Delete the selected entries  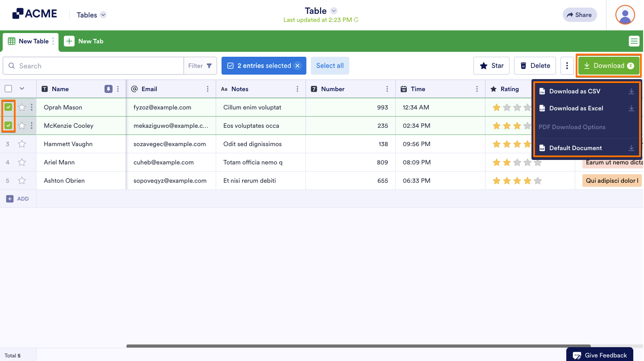coord(535,66)
